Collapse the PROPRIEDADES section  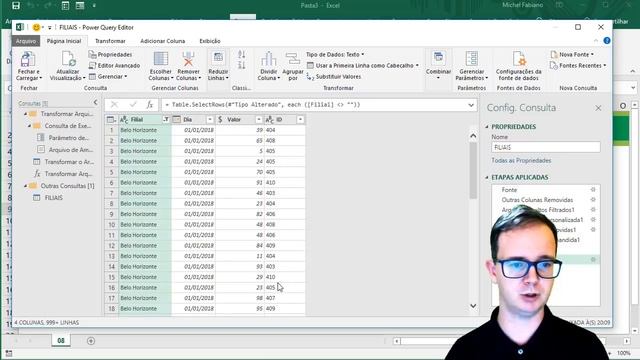point(487,127)
